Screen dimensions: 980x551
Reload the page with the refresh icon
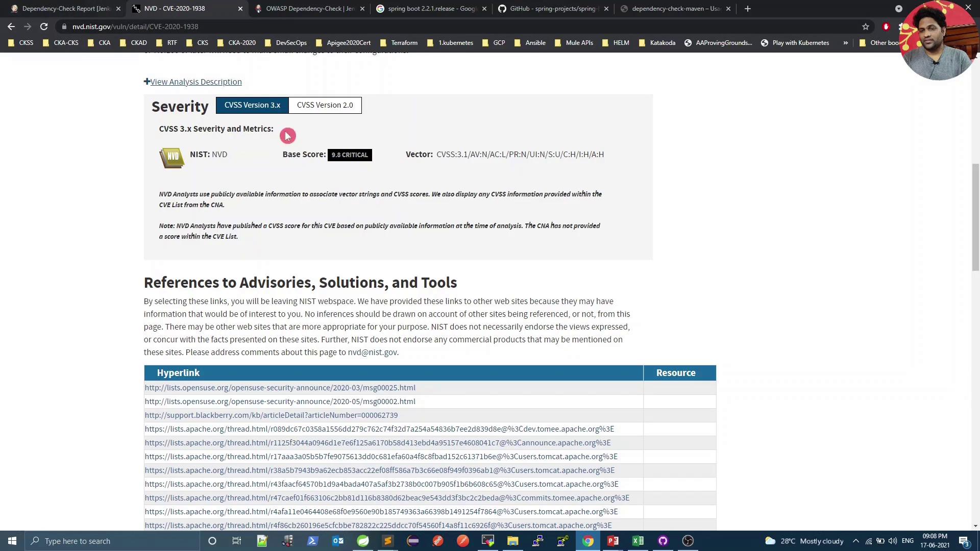coord(44,27)
